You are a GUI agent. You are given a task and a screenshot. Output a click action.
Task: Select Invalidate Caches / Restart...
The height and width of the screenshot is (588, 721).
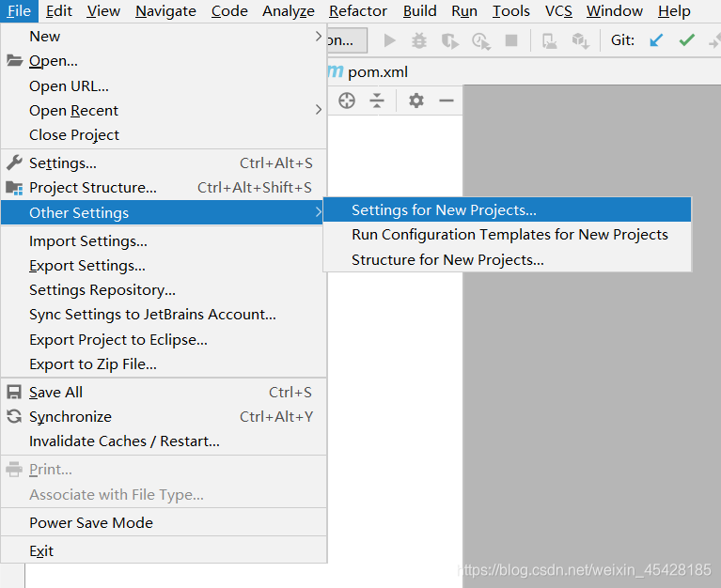click(x=164, y=441)
